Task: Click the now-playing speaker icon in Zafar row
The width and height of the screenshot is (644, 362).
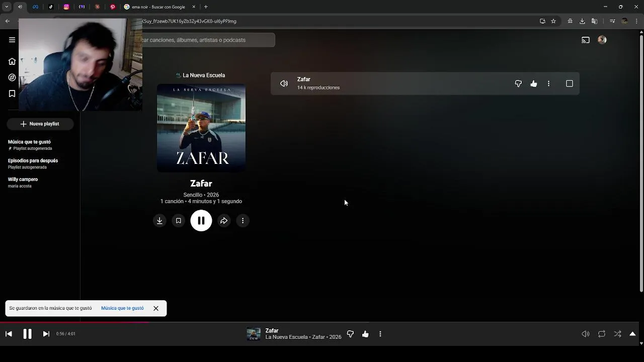Action: [x=284, y=83]
